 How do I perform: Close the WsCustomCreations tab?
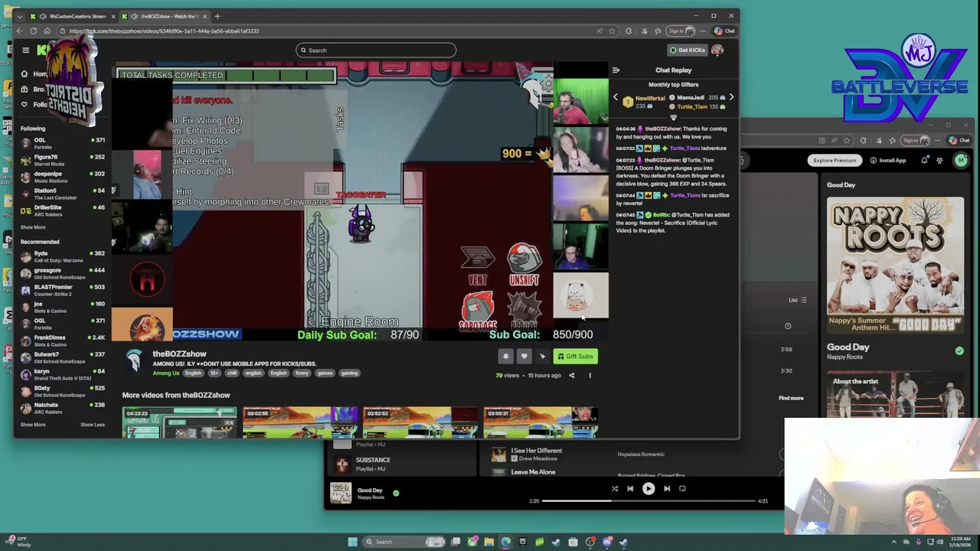[113, 16]
